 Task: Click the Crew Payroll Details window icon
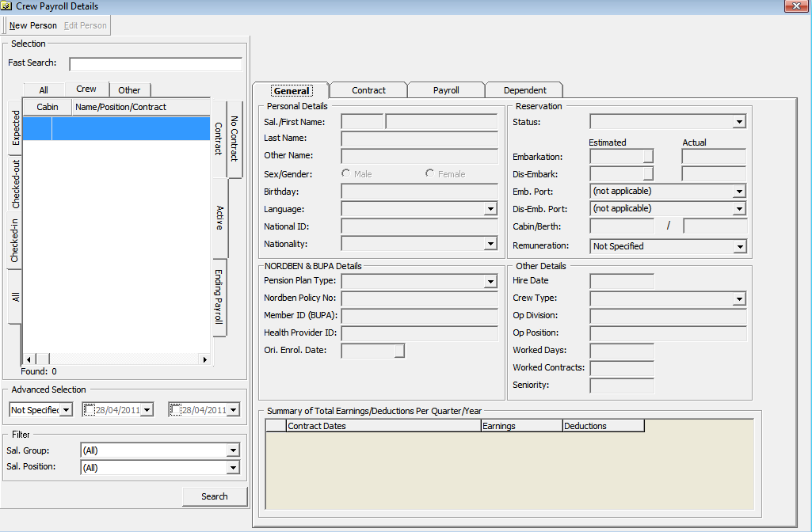6,6
